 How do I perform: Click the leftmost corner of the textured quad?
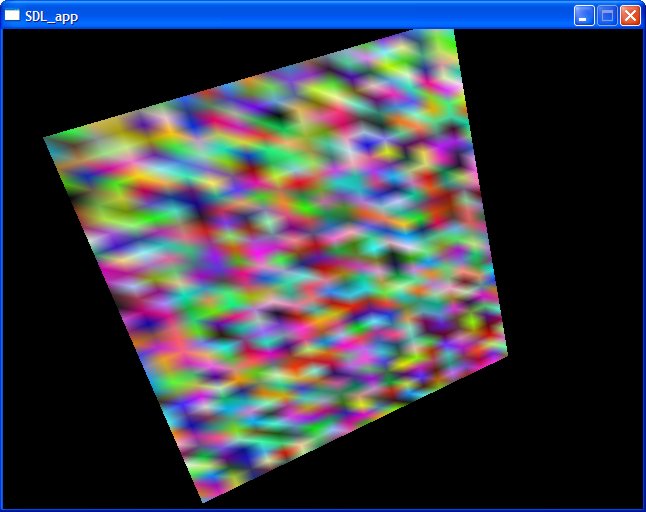[x=46, y=138]
